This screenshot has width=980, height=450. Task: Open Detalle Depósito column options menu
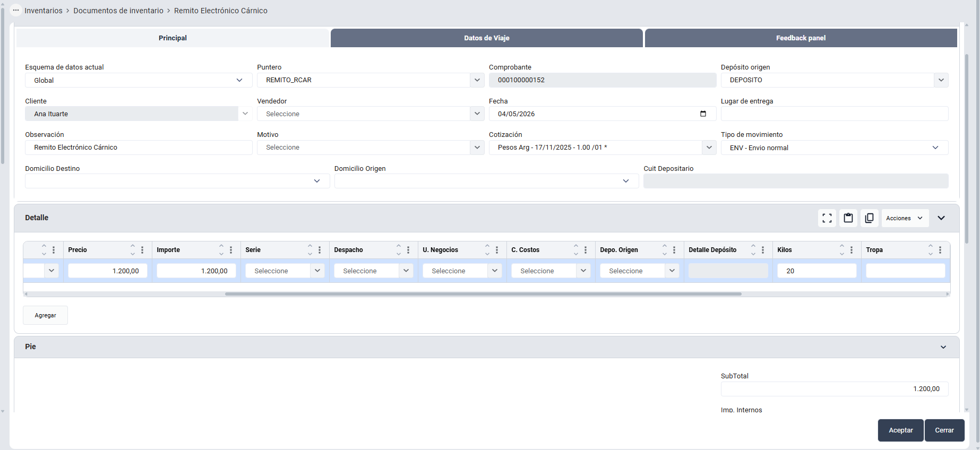763,250
